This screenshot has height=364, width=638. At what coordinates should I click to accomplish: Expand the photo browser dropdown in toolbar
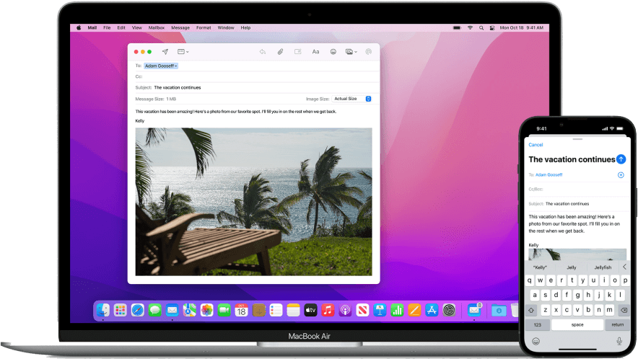click(x=351, y=52)
